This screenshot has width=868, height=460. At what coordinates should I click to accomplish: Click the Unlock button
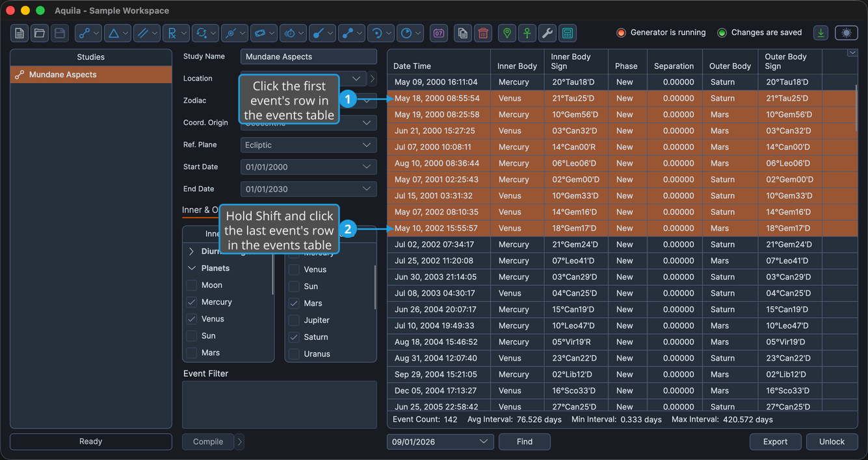[x=832, y=442]
